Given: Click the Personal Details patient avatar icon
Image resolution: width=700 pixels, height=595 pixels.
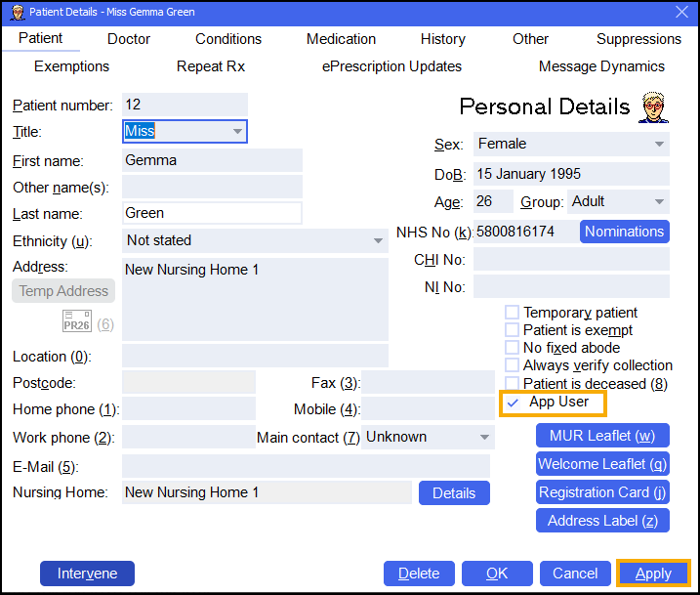Looking at the screenshot, I should click(653, 107).
